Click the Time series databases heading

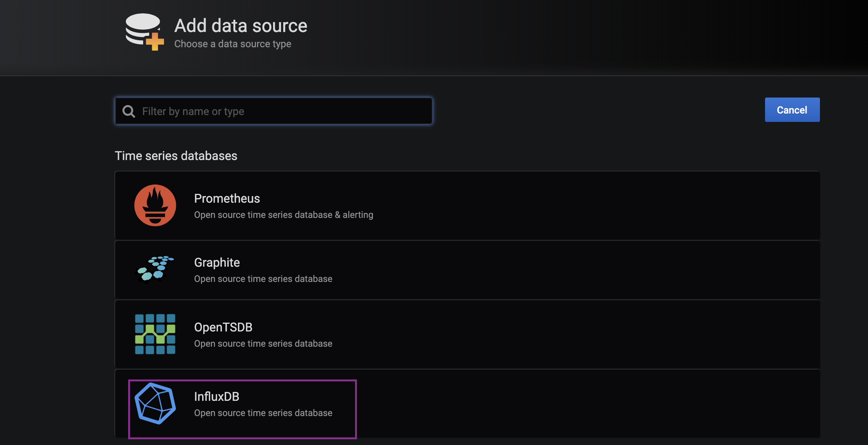(176, 156)
